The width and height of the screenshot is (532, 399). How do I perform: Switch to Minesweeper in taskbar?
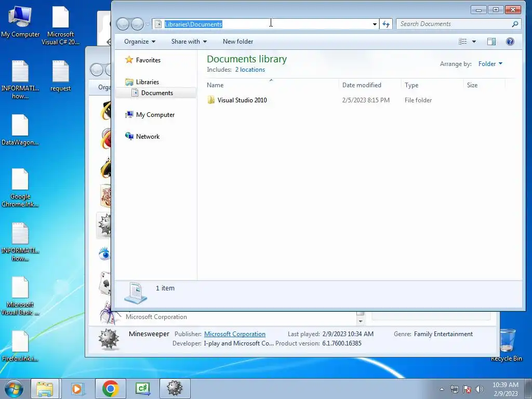175,389
